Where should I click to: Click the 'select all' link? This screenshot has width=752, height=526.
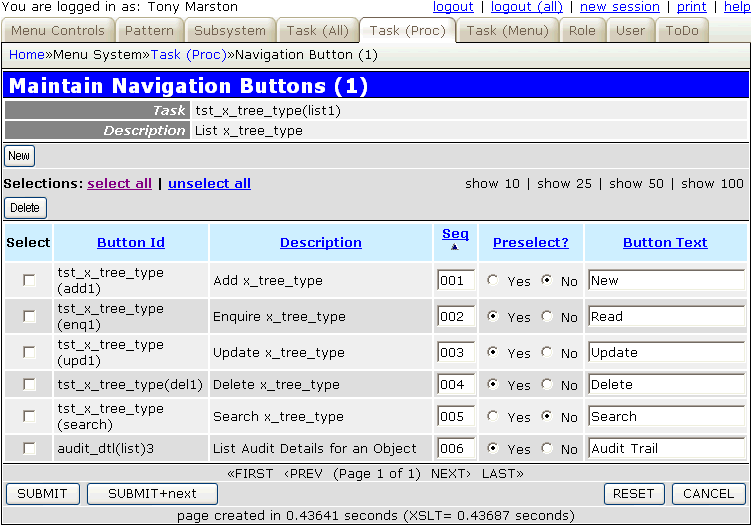point(120,183)
